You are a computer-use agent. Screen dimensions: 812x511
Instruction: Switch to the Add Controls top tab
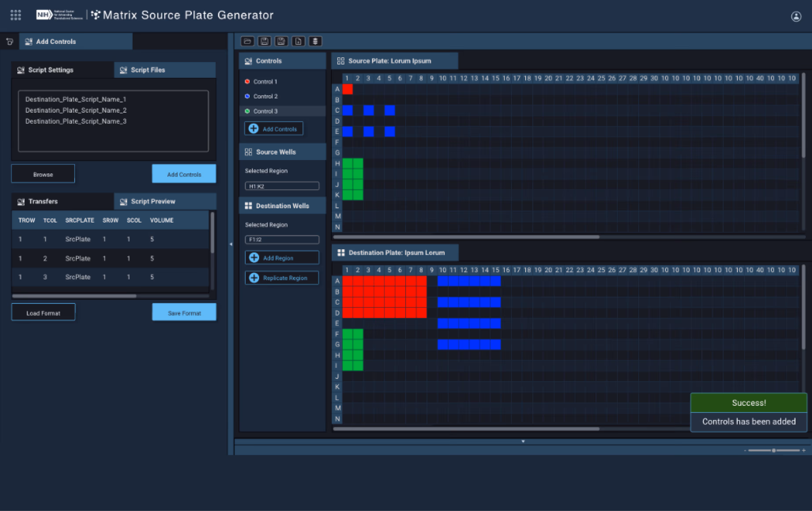[x=76, y=42]
